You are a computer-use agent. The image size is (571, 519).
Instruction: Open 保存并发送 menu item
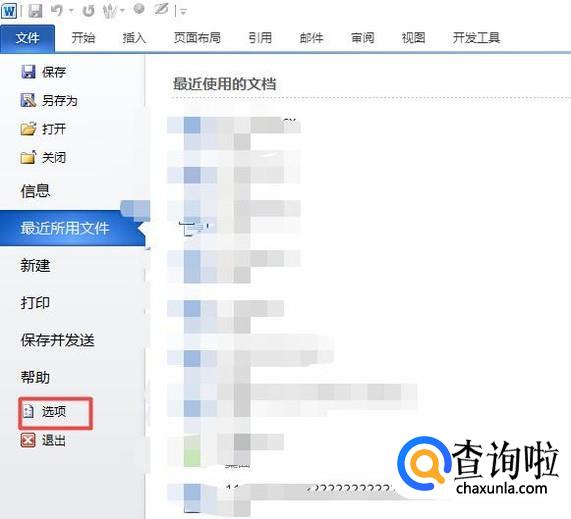coord(58,340)
